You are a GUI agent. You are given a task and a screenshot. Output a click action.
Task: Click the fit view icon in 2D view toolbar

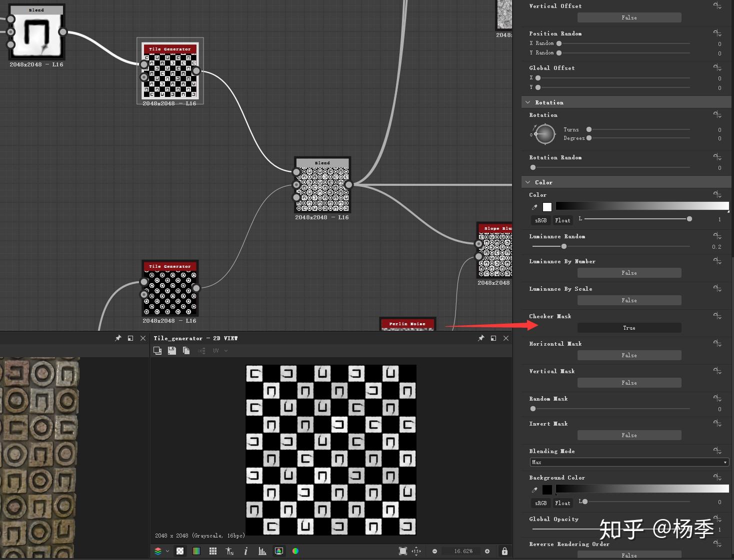(x=403, y=551)
